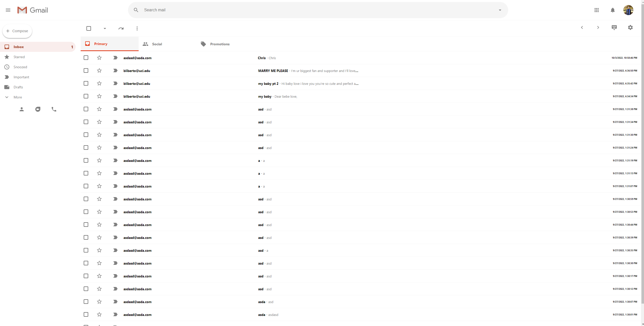Click the Compose button

tap(17, 31)
